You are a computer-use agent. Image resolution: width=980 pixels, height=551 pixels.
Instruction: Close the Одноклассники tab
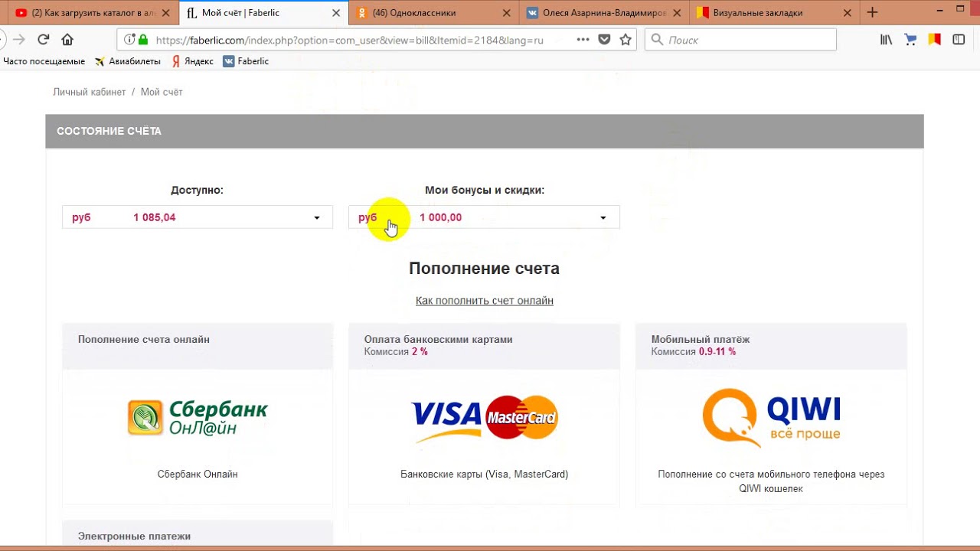(x=506, y=13)
